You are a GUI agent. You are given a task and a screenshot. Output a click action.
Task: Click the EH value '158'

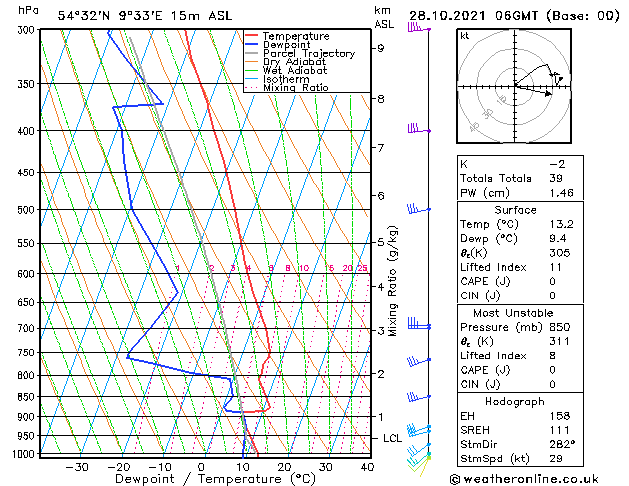(560, 416)
